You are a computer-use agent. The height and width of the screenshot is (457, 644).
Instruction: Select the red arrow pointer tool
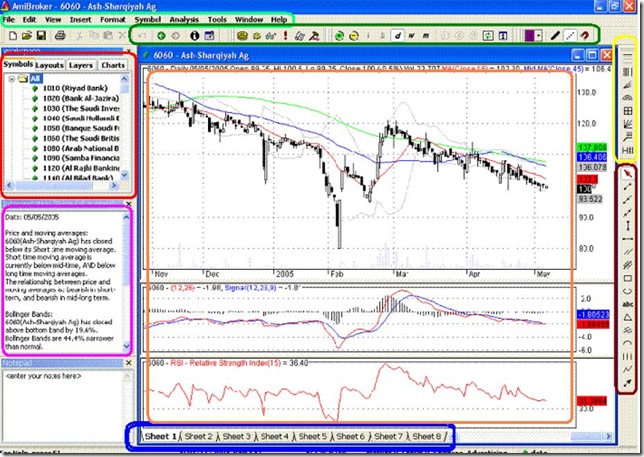[627, 173]
